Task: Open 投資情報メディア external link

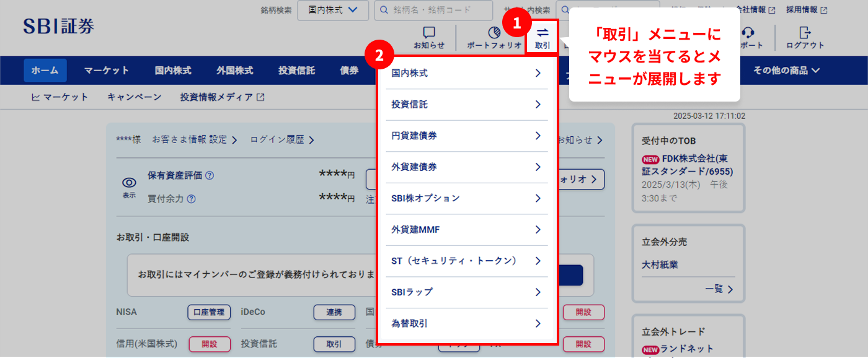Action: [x=223, y=97]
